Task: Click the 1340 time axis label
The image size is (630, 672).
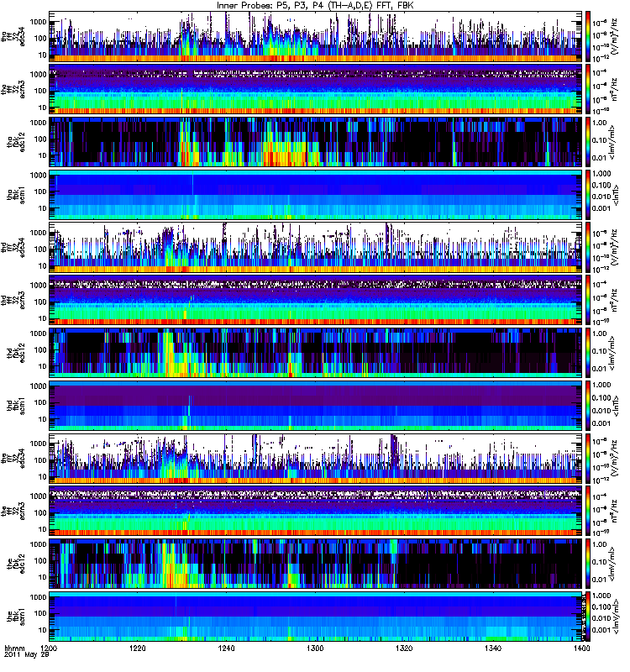Action: pyautogui.click(x=493, y=648)
